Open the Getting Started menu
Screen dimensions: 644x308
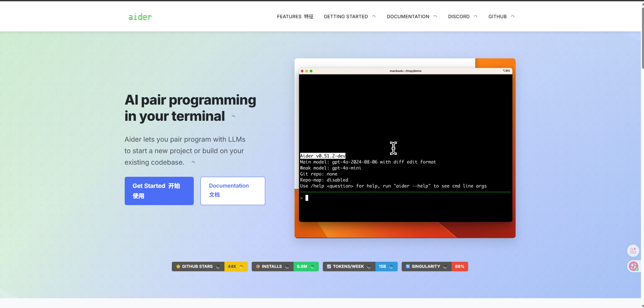coord(350,17)
